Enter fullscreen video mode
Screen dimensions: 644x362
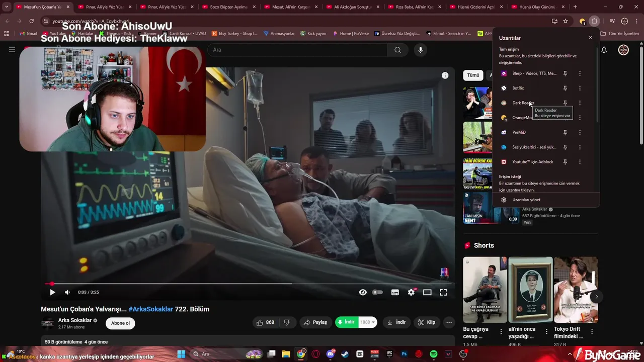(443, 292)
